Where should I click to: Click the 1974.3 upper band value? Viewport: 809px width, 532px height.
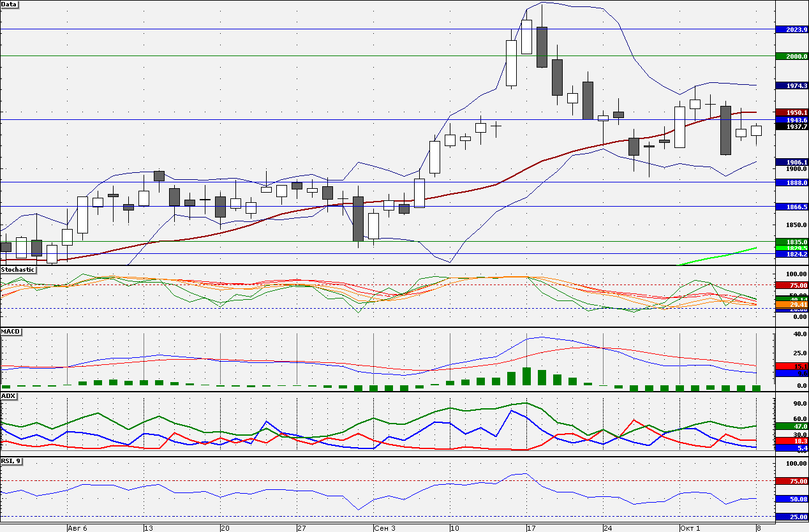[792, 85]
